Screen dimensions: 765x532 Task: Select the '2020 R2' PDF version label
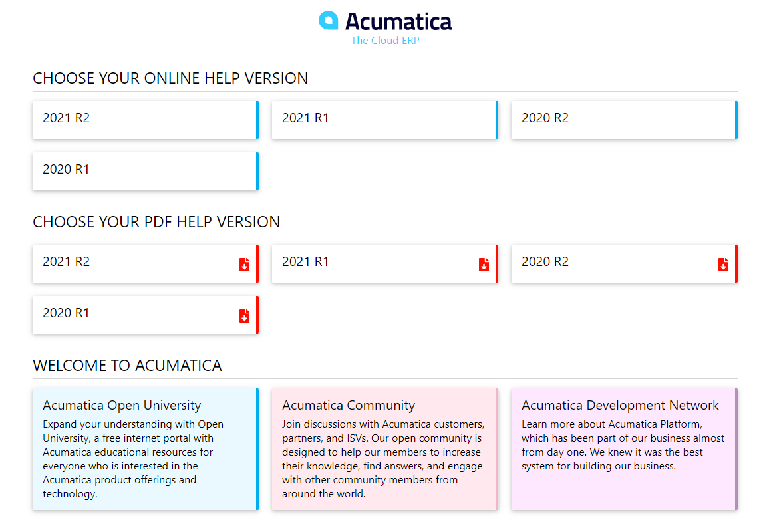(545, 262)
